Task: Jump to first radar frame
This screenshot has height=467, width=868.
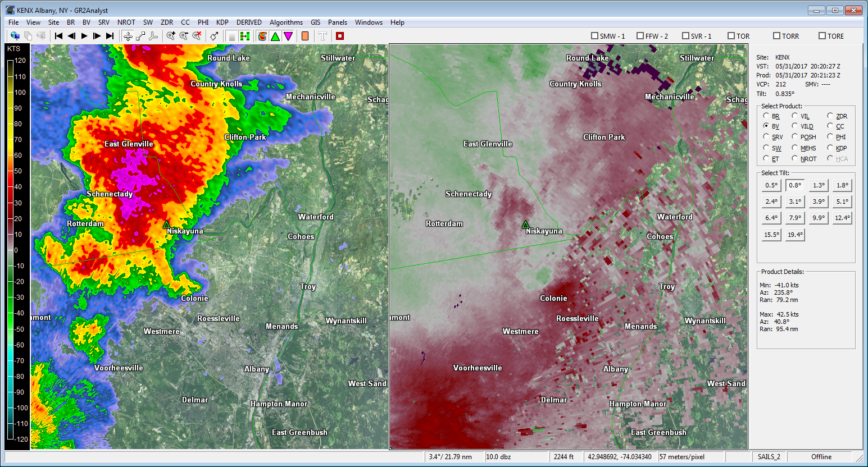Action: click(x=59, y=36)
